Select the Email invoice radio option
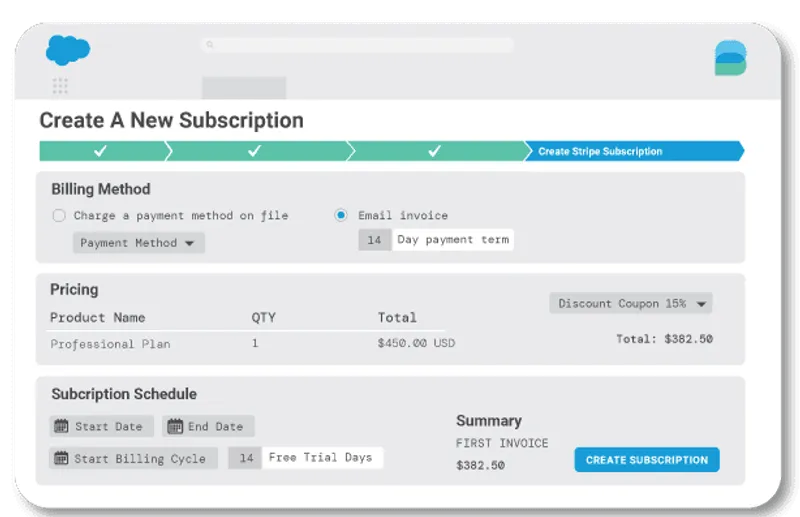The width and height of the screenshot is (800, 517). point(341,215)
